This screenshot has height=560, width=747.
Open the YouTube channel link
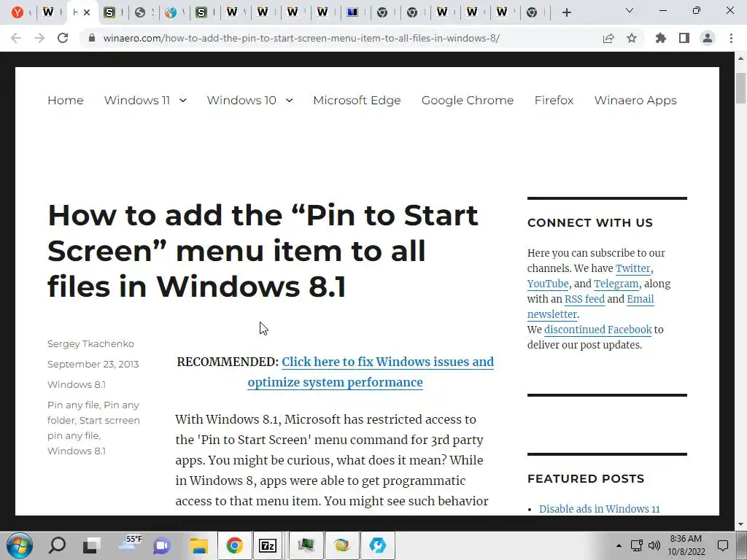click(548, 284)
